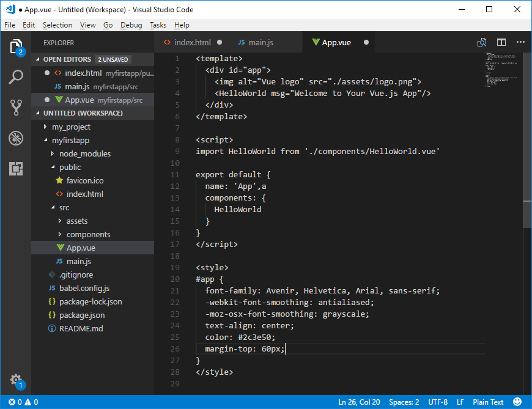The height and width of the screenshot is (409, 532).
Task: Open the Selection menu
Action: click(x=57, y=25)
